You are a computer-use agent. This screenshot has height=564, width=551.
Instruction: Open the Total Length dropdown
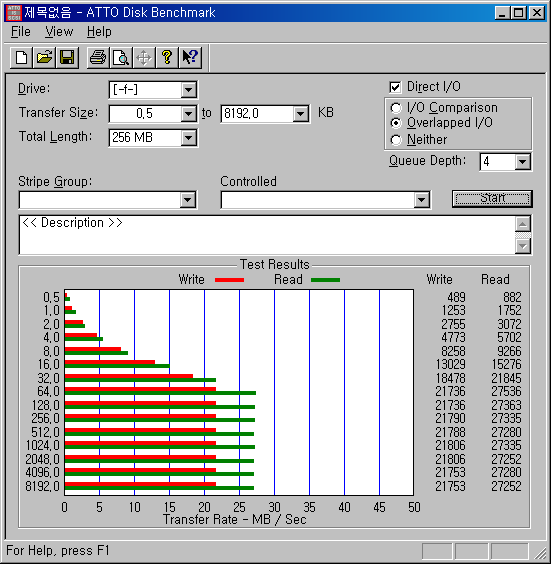point(189,138)
